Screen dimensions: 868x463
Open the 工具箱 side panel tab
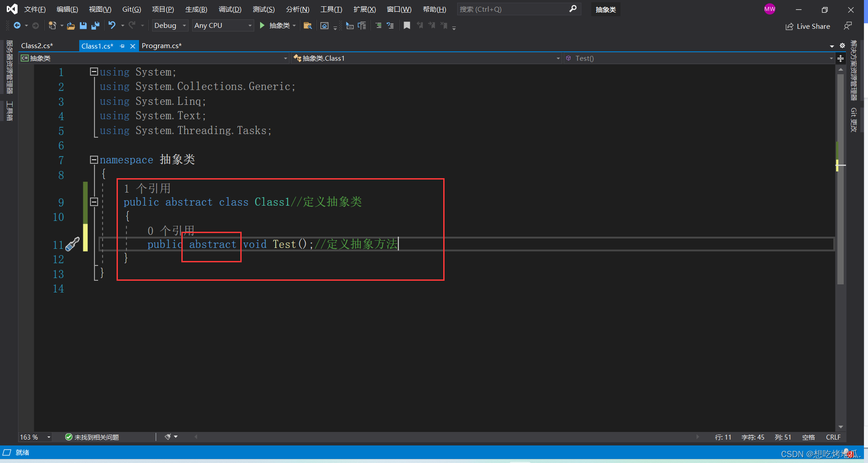pyautogui.click(x=9, y=111)
